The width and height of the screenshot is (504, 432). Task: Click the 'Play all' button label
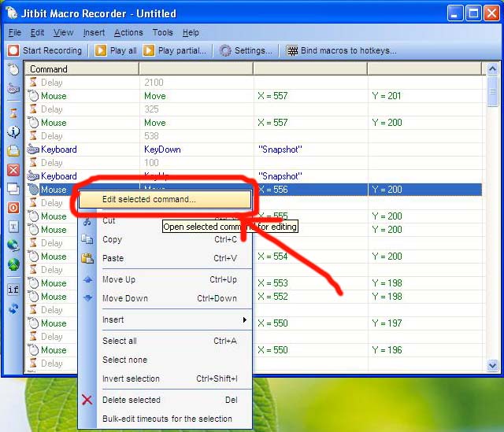pos(123,50)
